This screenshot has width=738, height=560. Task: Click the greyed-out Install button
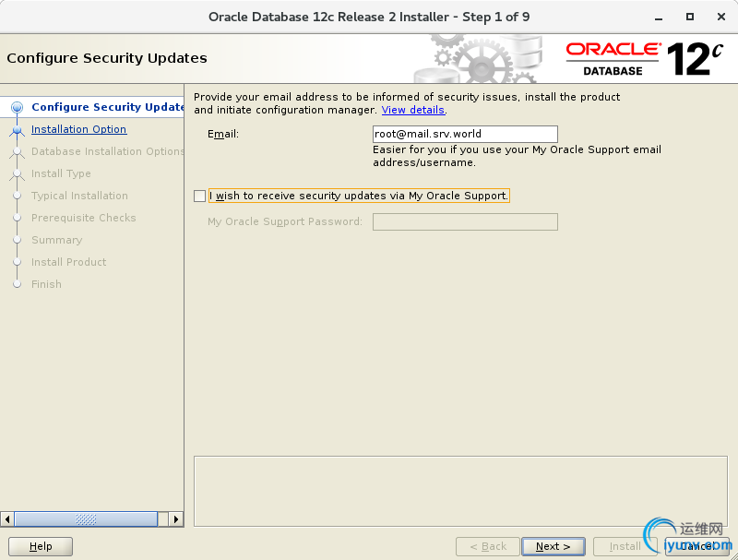tap(625, 546)
